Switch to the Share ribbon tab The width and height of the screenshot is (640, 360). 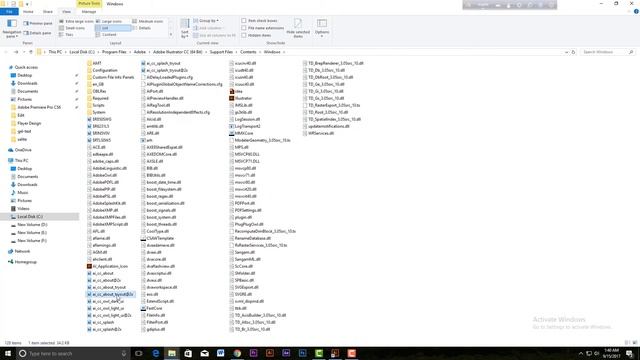pos(48,12)
